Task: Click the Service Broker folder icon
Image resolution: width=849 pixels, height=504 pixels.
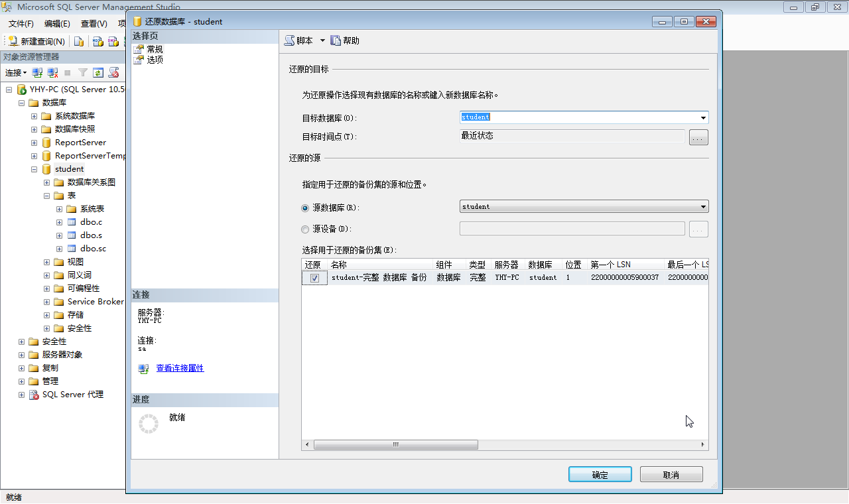Action: (x=59, y=302)
